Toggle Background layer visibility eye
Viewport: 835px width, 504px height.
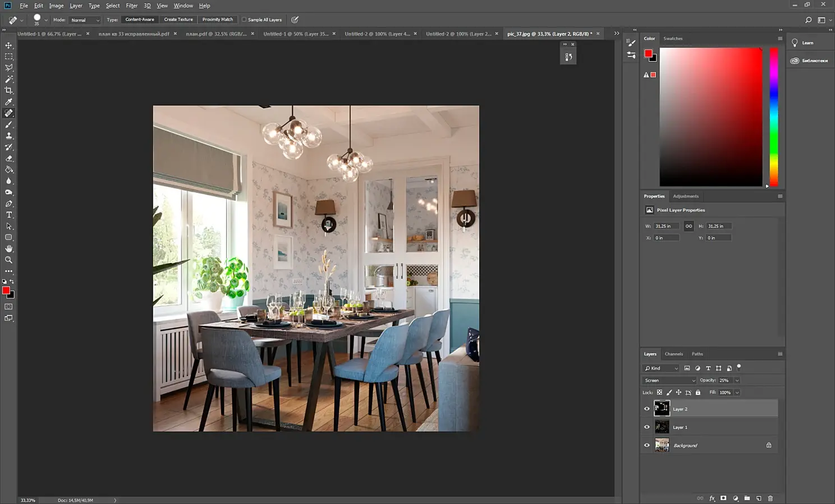pyautogui.click(x=646, y=445)
